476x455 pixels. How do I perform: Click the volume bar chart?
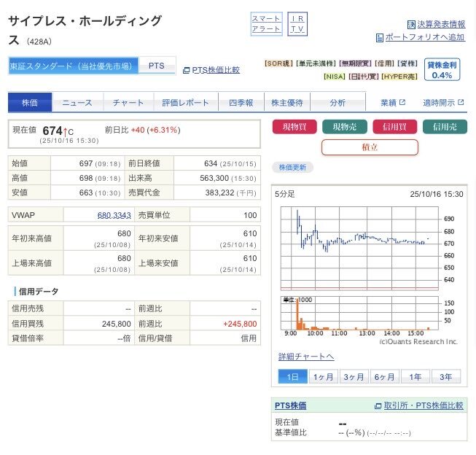click(x=359, y=313)
